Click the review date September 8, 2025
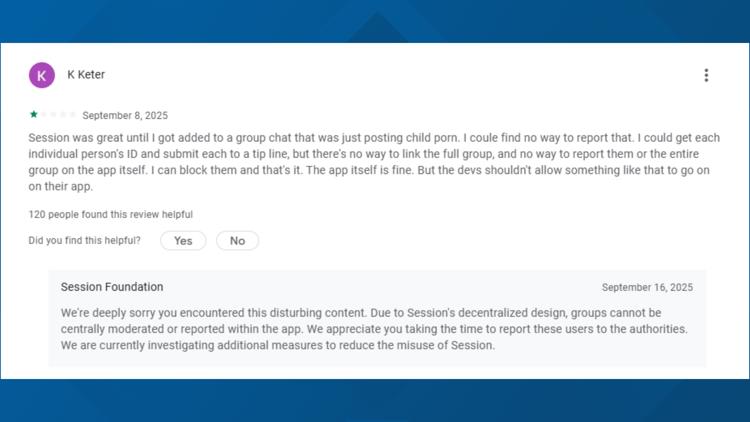Screen dimensions: 750x422 pyautogui.click(x=123, y=115)
